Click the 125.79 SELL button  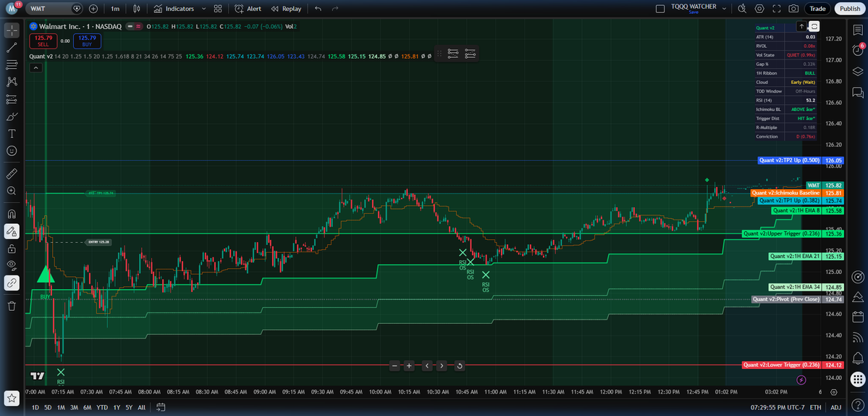(x=43, y=41)
